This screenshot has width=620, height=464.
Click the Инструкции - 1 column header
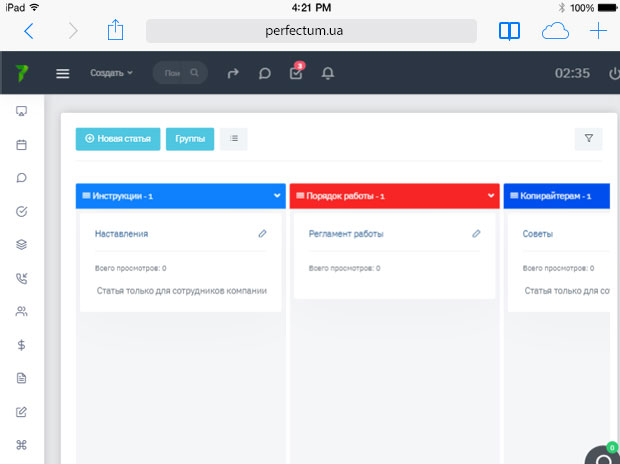pos(181,196)
